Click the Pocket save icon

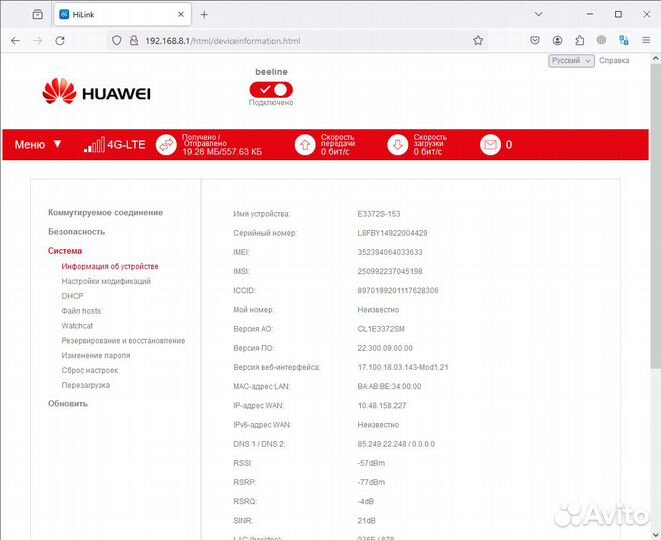click(x=535, y=40)
